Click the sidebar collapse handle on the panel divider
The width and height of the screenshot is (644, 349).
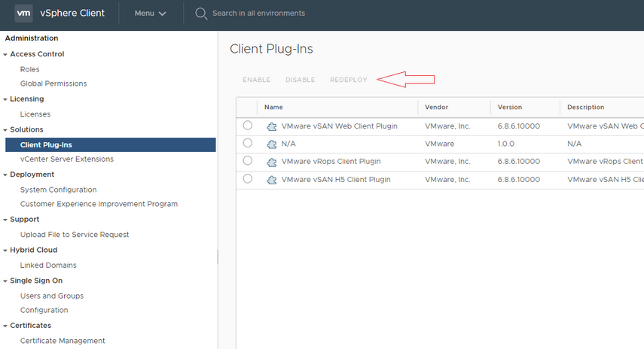[x=218, y=256]
